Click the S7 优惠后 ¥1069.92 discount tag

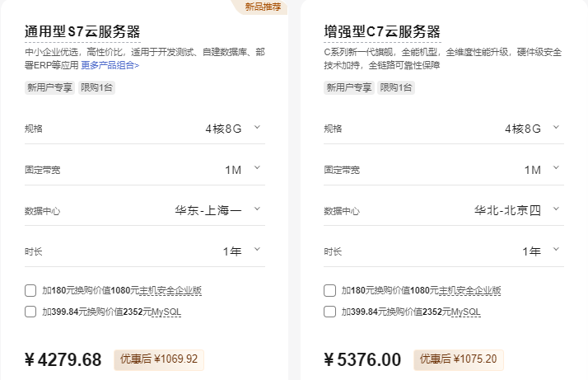159,359
